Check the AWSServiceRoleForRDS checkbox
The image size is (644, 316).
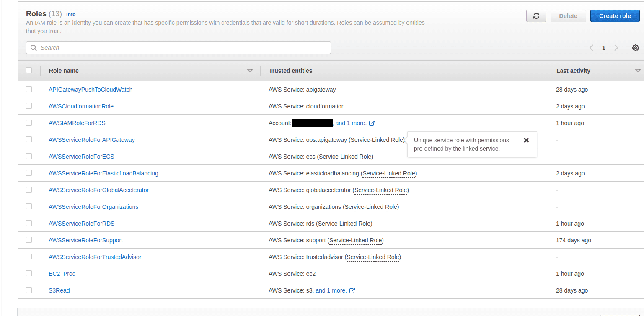(29, 223)
